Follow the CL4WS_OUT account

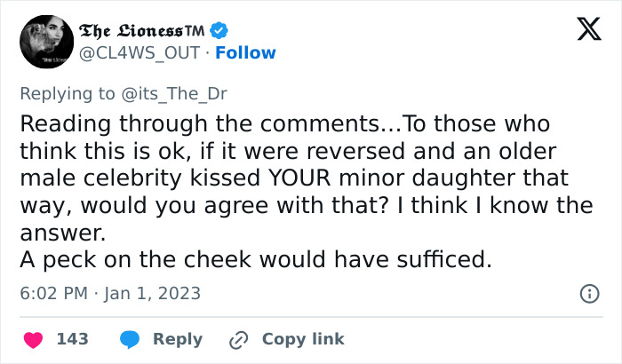[245, 52]
